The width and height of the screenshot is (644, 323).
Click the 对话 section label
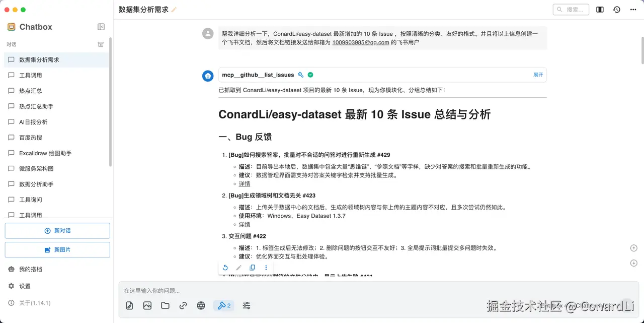coord(11,44)
